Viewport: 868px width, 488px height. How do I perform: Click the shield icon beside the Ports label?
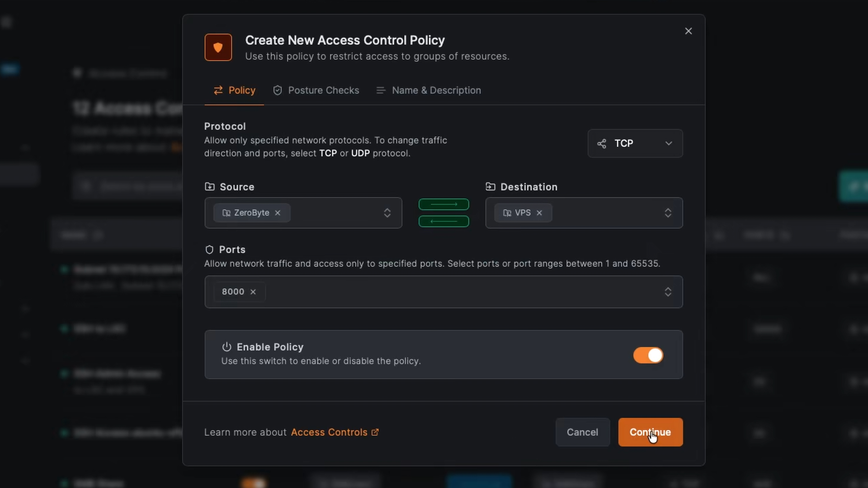[x=209, y=249]
